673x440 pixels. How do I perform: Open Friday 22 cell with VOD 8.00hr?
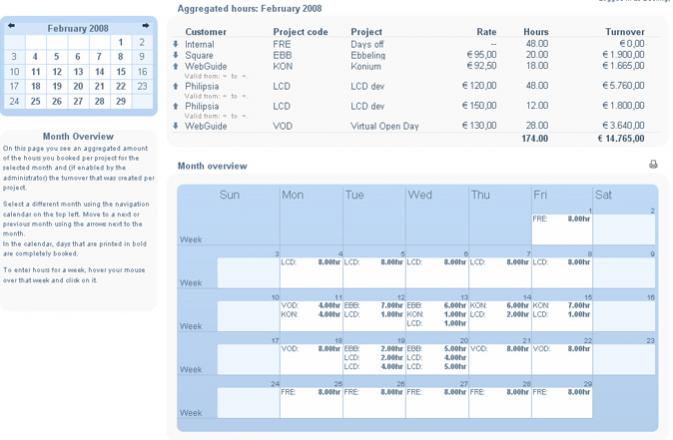[x=562, y=359]
